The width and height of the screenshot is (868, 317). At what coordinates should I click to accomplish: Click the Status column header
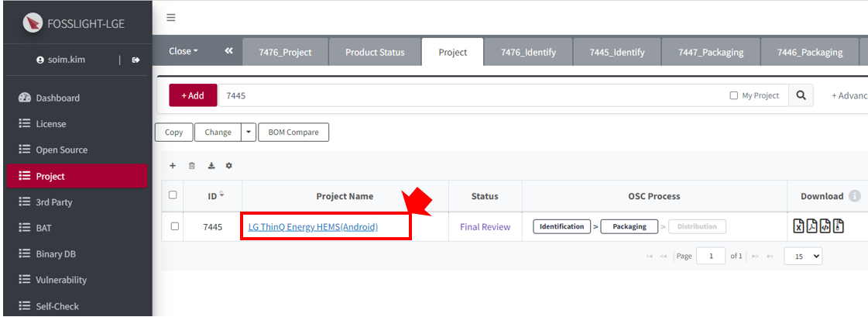click(x=485, y=196)
